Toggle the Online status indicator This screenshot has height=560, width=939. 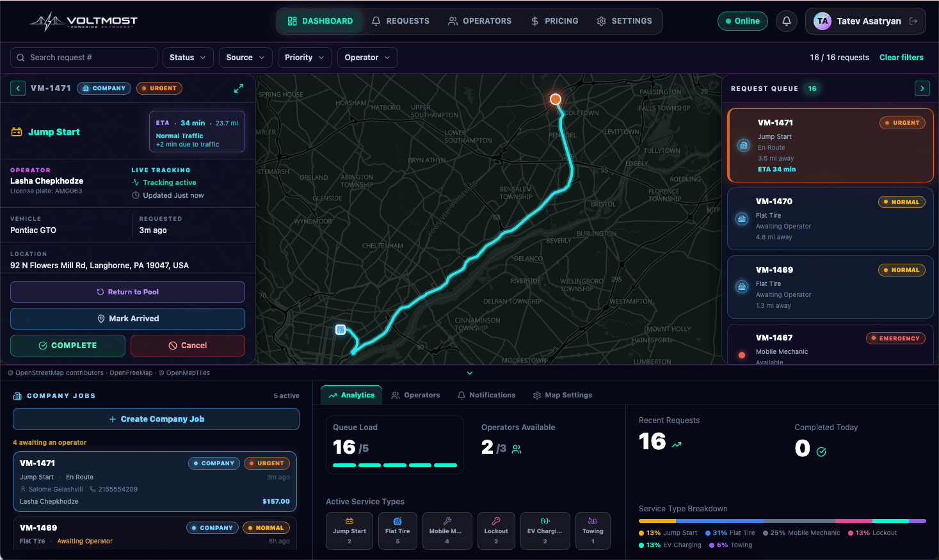742,21
